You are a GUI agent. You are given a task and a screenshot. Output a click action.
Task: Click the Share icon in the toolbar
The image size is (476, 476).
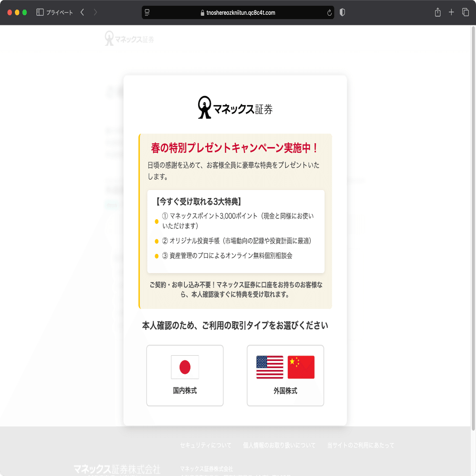(x=437, y=12)
